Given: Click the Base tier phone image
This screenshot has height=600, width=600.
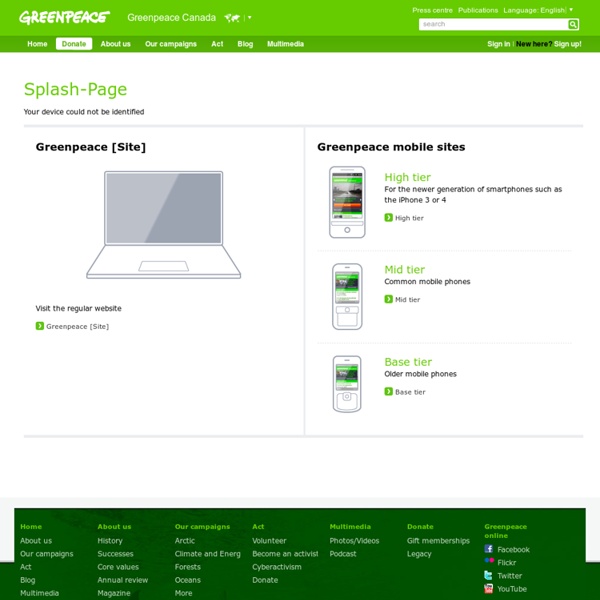Looking at the screenshot, I should 347,384.
